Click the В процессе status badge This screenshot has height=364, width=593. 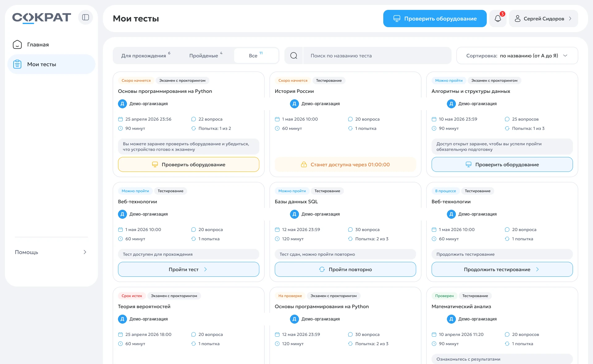point(445,191)
